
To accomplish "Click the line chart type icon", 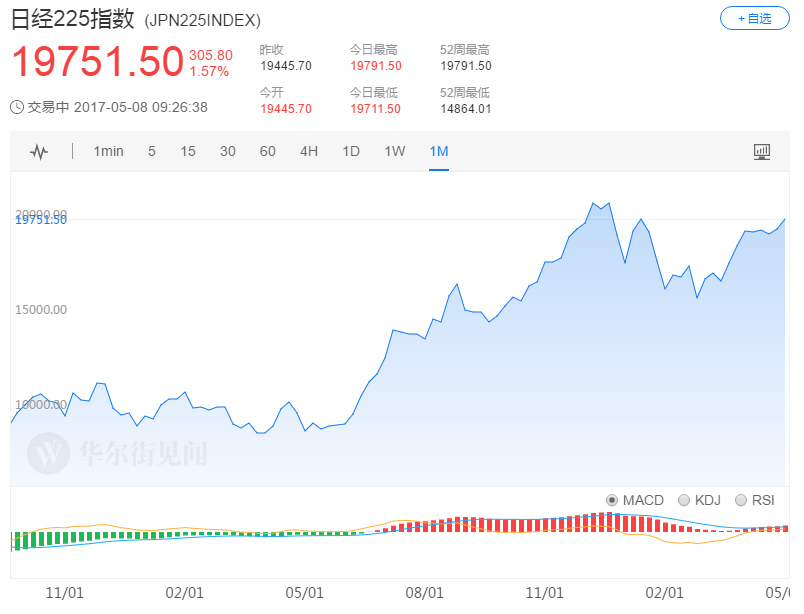I will click(39, 152).
